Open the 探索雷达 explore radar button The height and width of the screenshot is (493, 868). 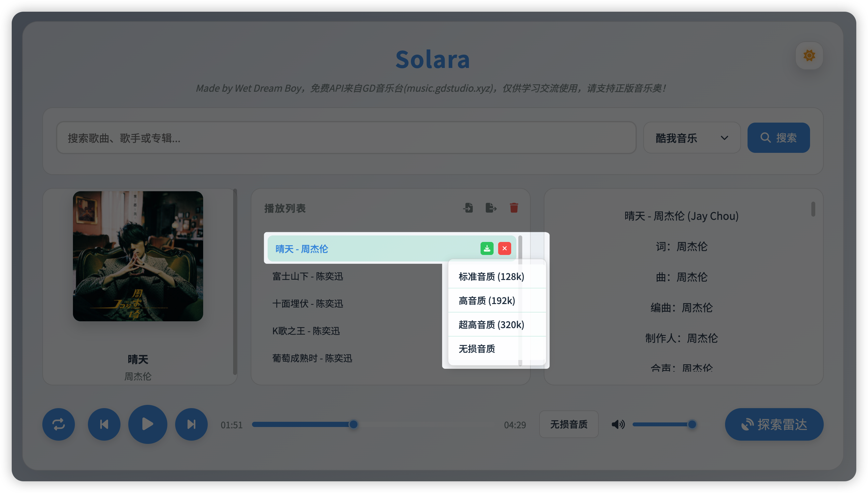pos(774,424)
